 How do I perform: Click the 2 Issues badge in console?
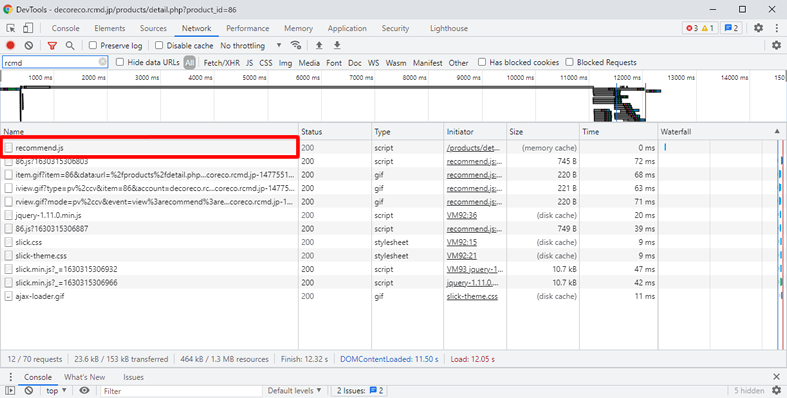[360, 390]
